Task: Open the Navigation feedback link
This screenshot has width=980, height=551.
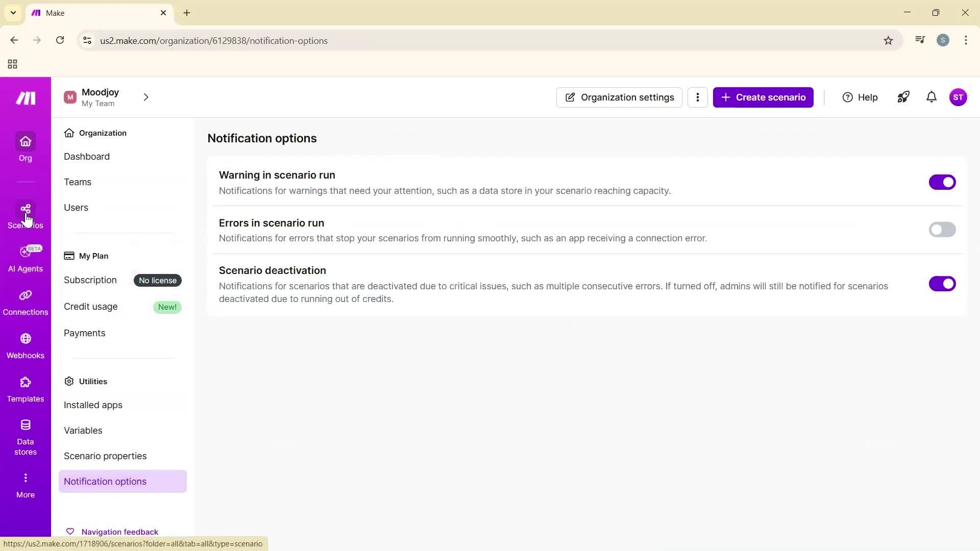Action: pos(120,531)
